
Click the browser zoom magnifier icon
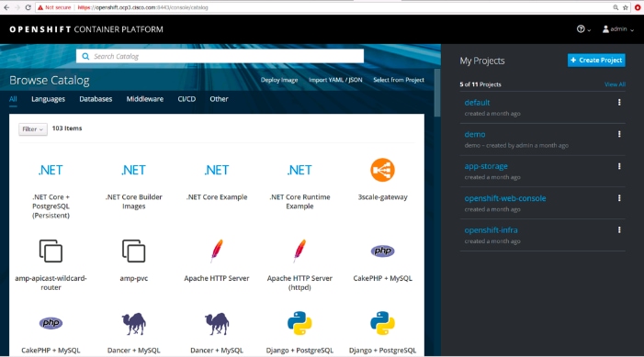pyautogui.click(x=616, y=7)
